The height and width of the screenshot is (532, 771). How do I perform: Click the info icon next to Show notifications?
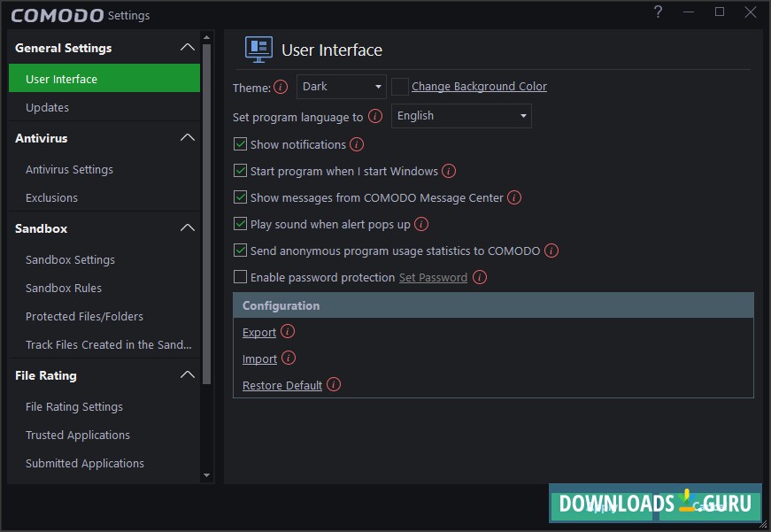(358, 144)
